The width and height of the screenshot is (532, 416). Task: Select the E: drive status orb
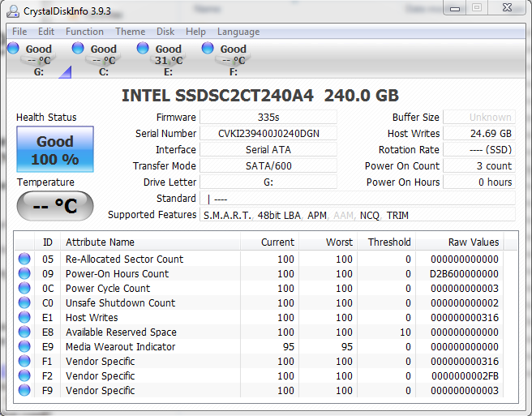pyautogui.click(x=143, y=49)
